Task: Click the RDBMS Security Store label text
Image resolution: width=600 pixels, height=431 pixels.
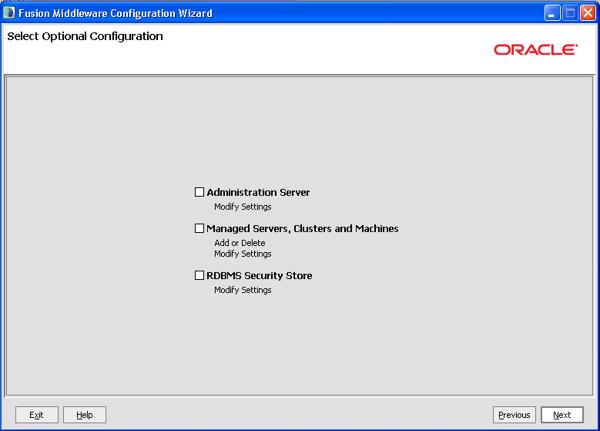Action: [259, 276]
